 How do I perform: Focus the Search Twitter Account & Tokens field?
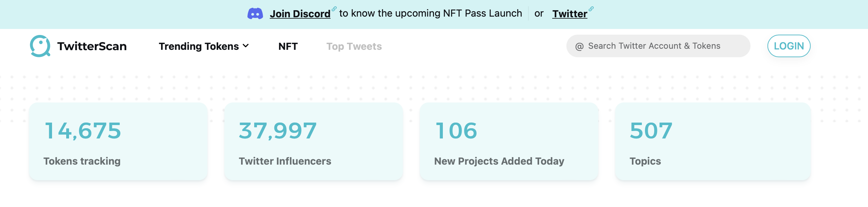pyautogui.click(x=658, y=46)
